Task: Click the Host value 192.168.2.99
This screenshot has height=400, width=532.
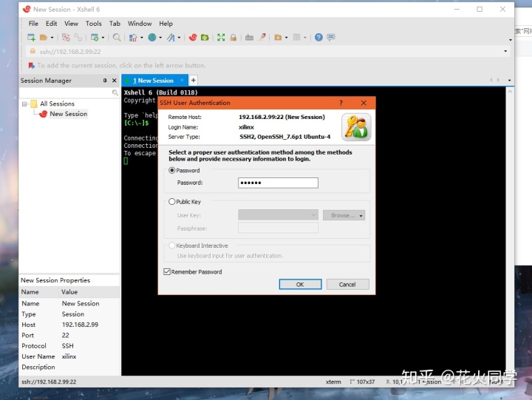Action: pyautogui.click(x=80, y=325)
